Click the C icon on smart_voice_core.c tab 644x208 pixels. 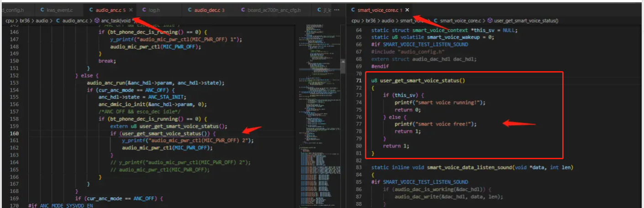click(x=353, y=10)
